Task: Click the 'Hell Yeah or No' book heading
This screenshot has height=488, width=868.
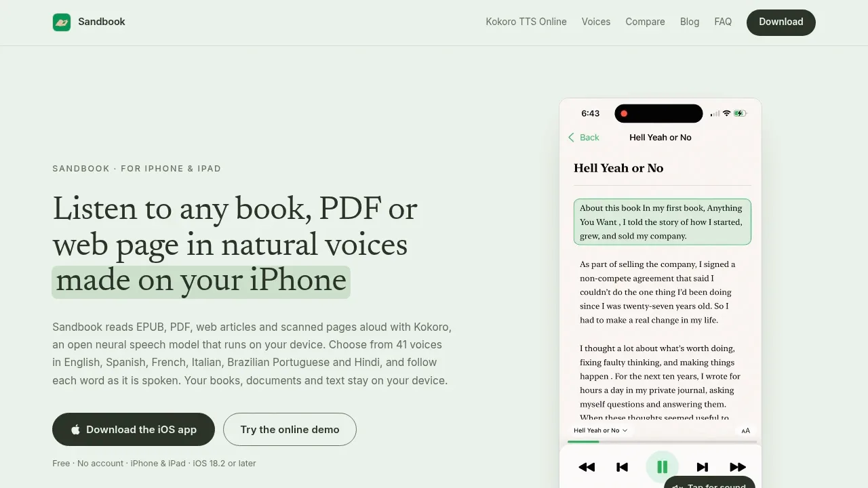Action: 618,168
